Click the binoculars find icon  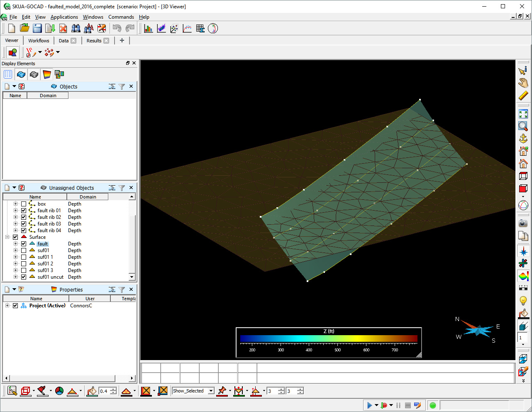76,28
